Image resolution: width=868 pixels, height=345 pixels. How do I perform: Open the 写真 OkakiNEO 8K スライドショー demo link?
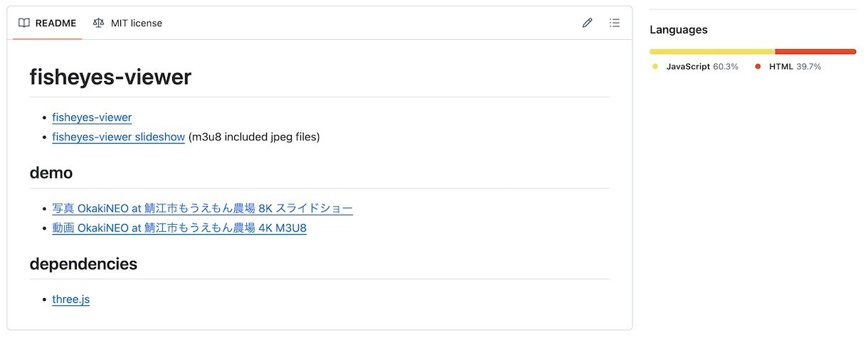(x=202, y=208)
